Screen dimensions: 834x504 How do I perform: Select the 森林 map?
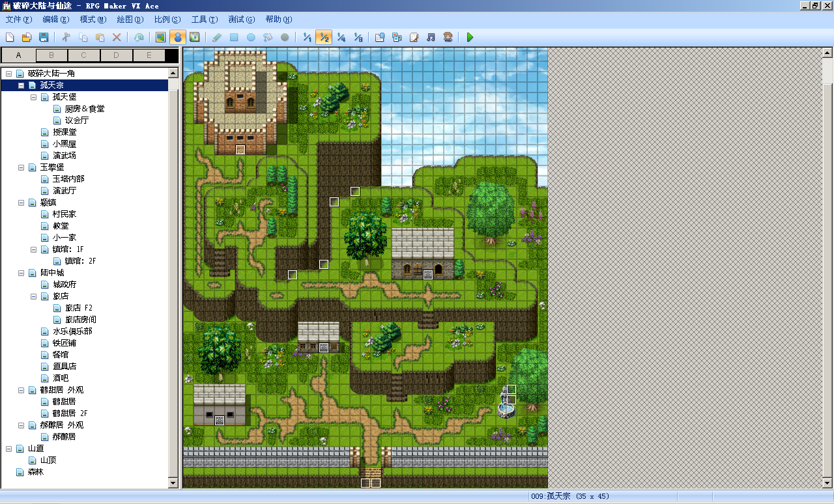pos(35,472)
